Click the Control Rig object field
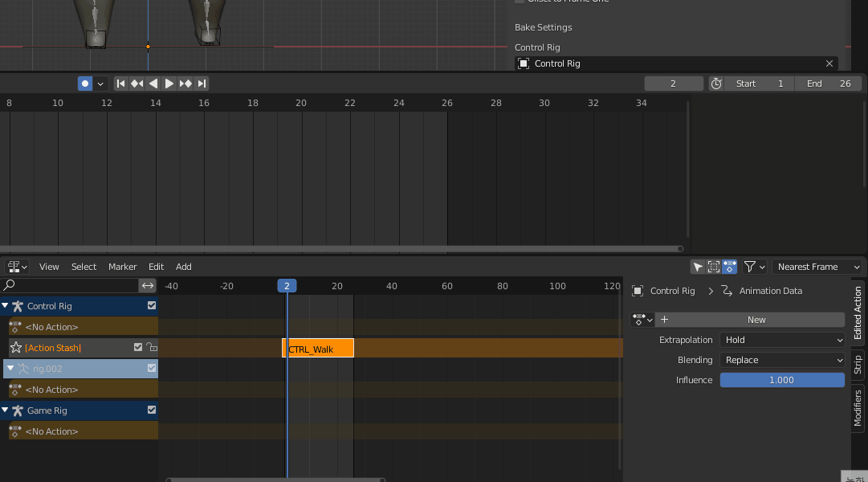 (x=676, y=63)
